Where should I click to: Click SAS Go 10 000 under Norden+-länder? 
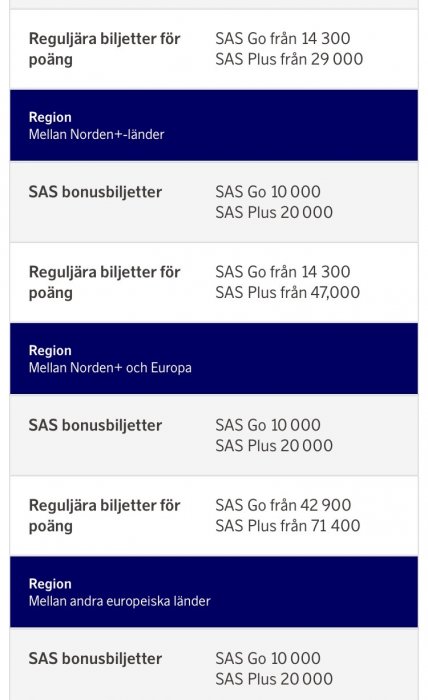pyautogui.click(x=268, y=192)
